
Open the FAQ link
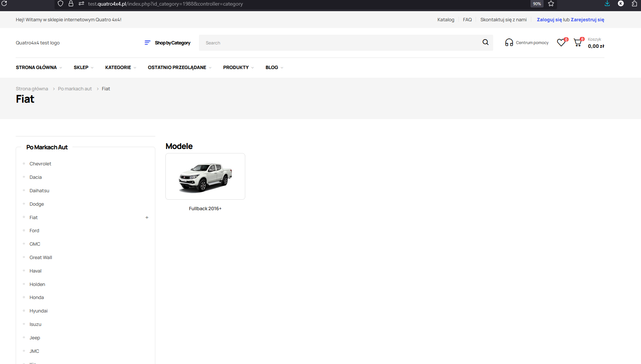pos(467,20)
